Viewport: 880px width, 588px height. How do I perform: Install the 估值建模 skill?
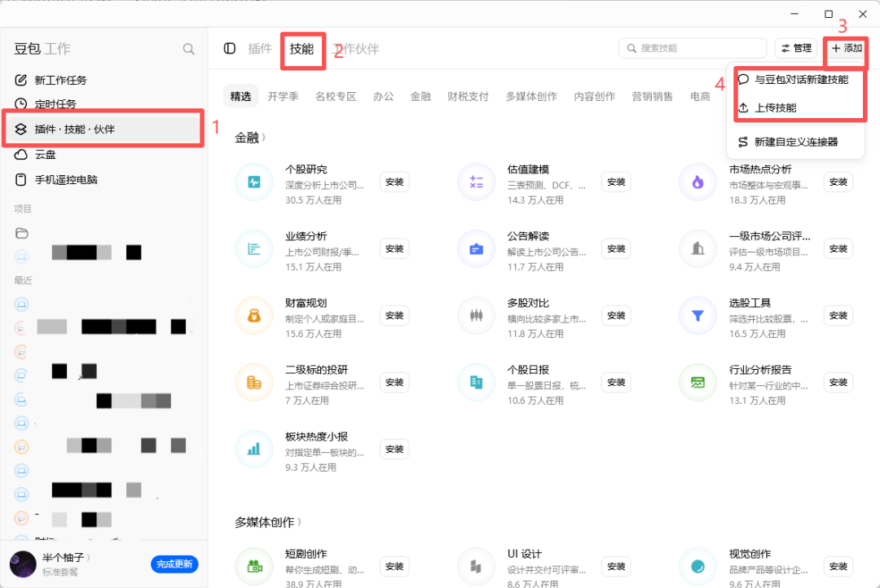pyautogui.click(x=616, y=182)
